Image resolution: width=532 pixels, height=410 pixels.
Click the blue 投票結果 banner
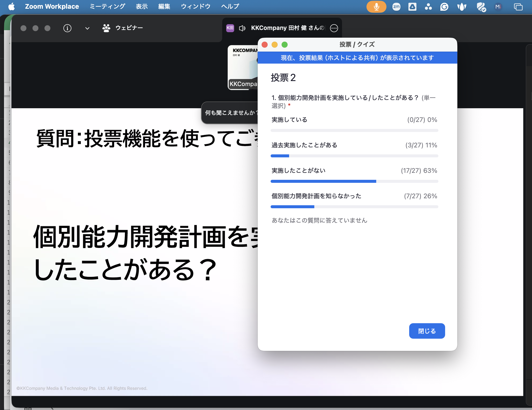tap(357, 58)
